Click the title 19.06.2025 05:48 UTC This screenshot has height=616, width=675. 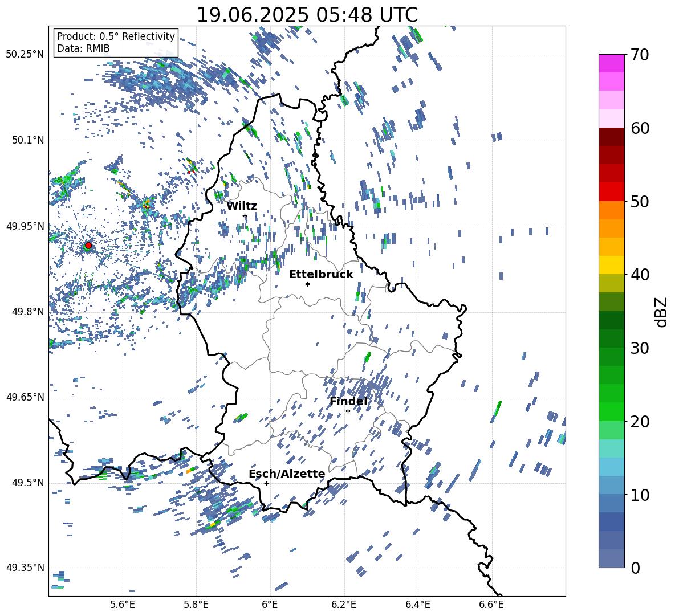[x=307, y=15]
